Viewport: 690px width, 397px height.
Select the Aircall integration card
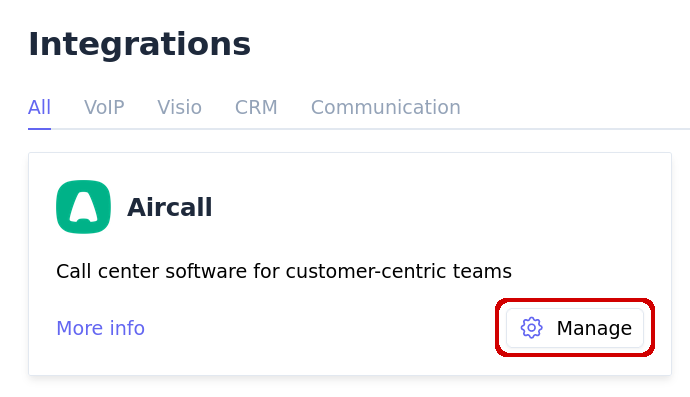point(350,264)
